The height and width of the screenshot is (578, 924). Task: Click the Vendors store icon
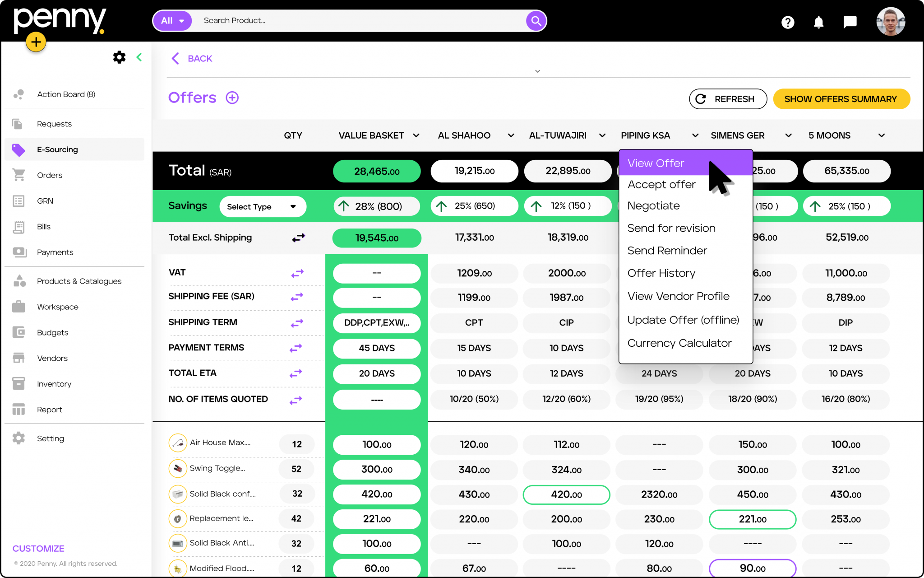18,358
